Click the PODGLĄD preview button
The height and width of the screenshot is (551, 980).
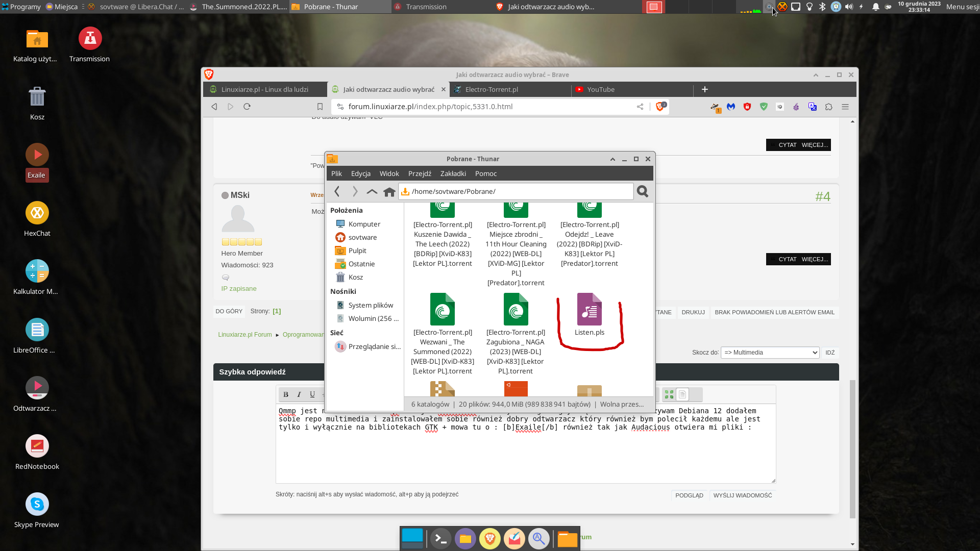(689, 495)
